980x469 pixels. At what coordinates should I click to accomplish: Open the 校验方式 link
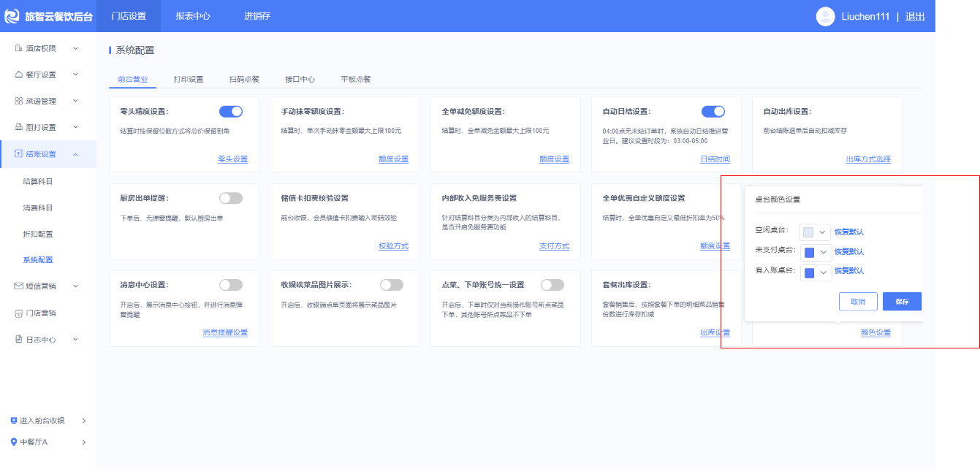pos(393,246)
